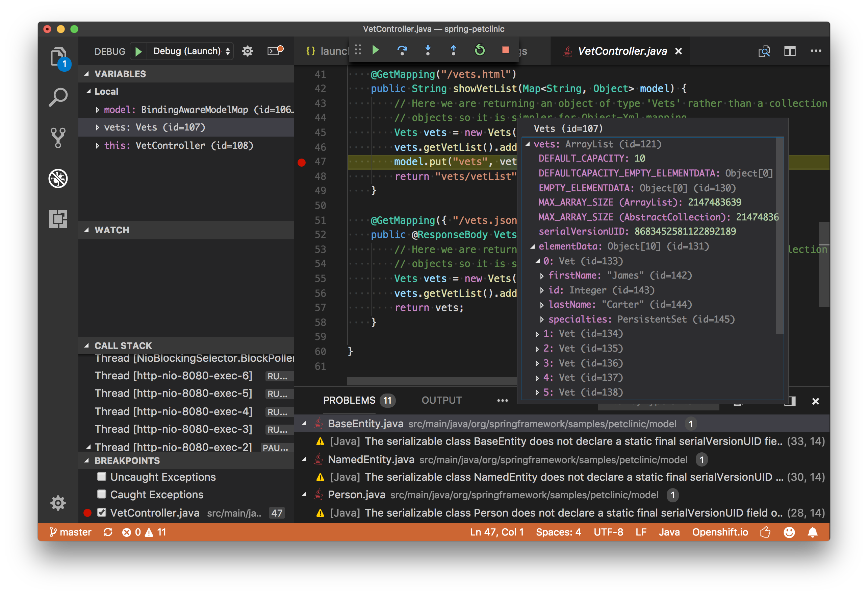Image resolution: width=868 pixels, height=595 pixels.
Task: Open the Extensions view
Action: pos(58,219)
